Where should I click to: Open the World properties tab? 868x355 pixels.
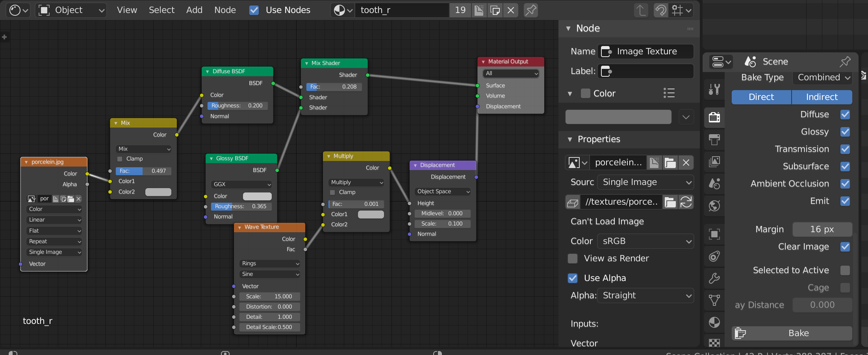[714, 205]
